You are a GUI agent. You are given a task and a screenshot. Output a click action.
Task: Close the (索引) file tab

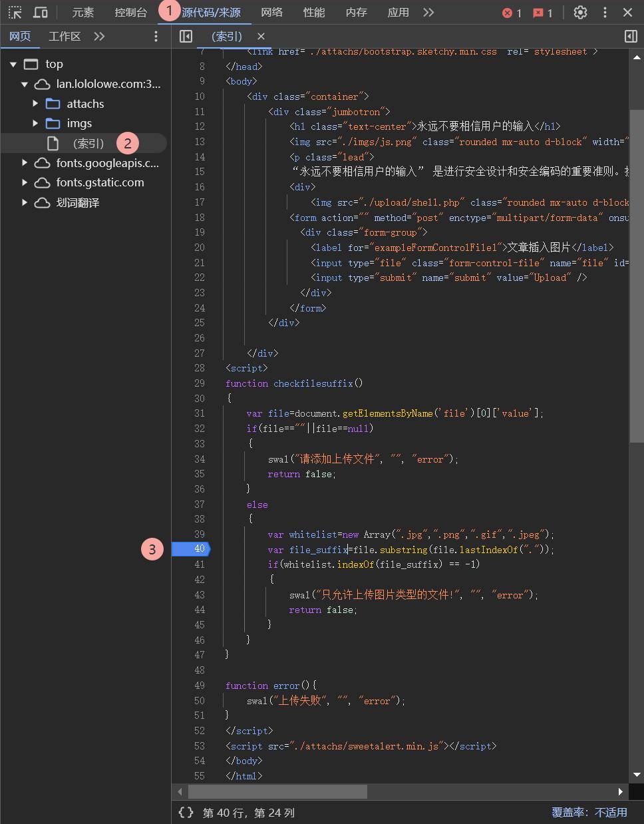pos(261,37)
